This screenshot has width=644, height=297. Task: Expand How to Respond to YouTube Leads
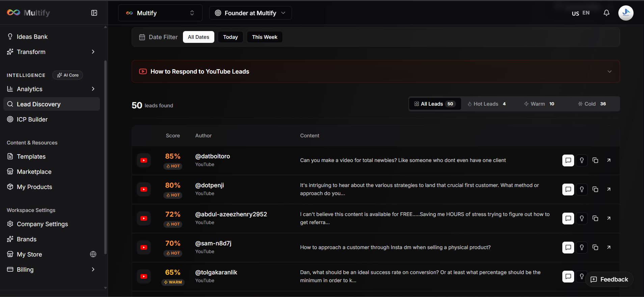tap(376, 72)
